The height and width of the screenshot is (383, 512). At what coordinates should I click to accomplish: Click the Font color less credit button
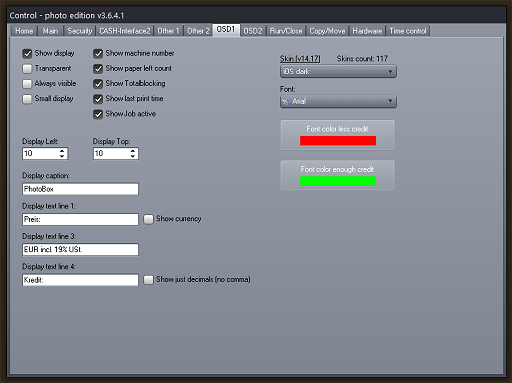337,135
